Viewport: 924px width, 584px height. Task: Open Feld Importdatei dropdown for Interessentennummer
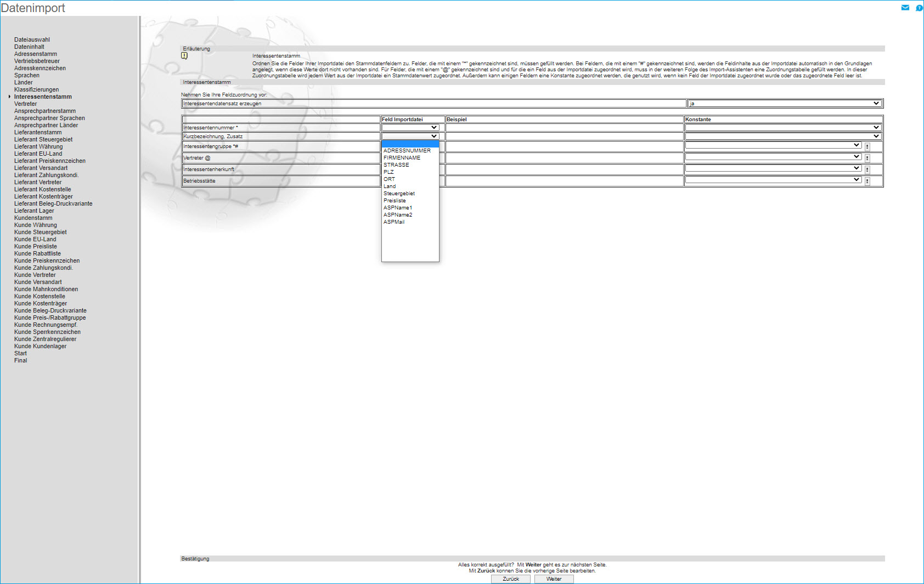[410, 128]
